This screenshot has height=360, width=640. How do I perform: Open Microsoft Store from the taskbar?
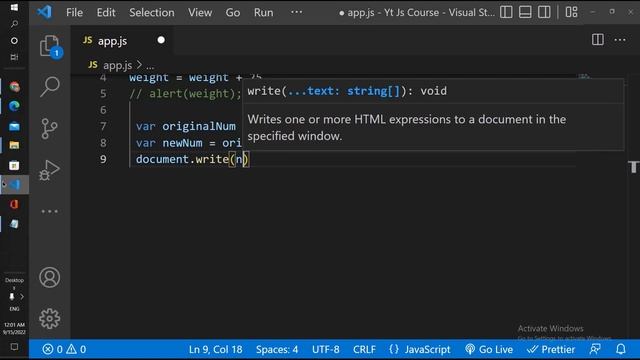pos(14,165)
